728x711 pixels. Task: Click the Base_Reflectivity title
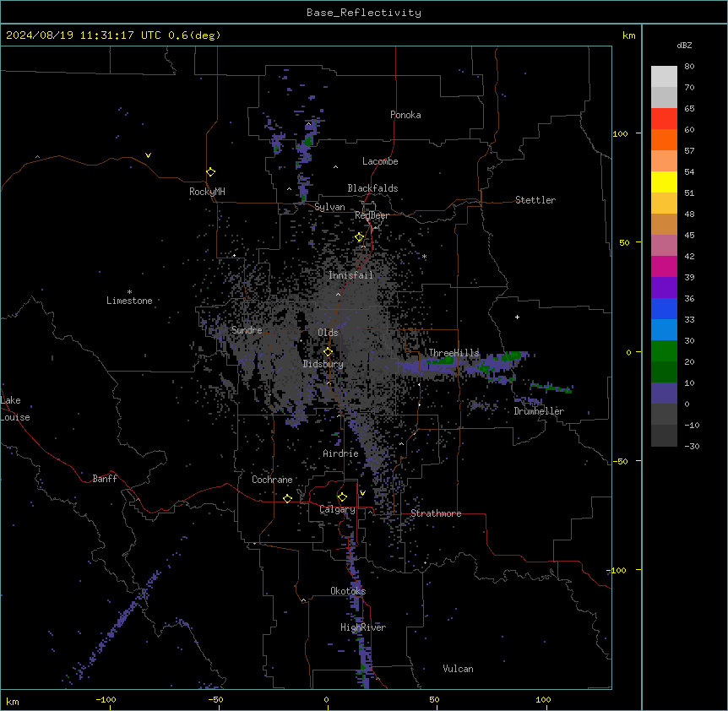tap(364, 13)
